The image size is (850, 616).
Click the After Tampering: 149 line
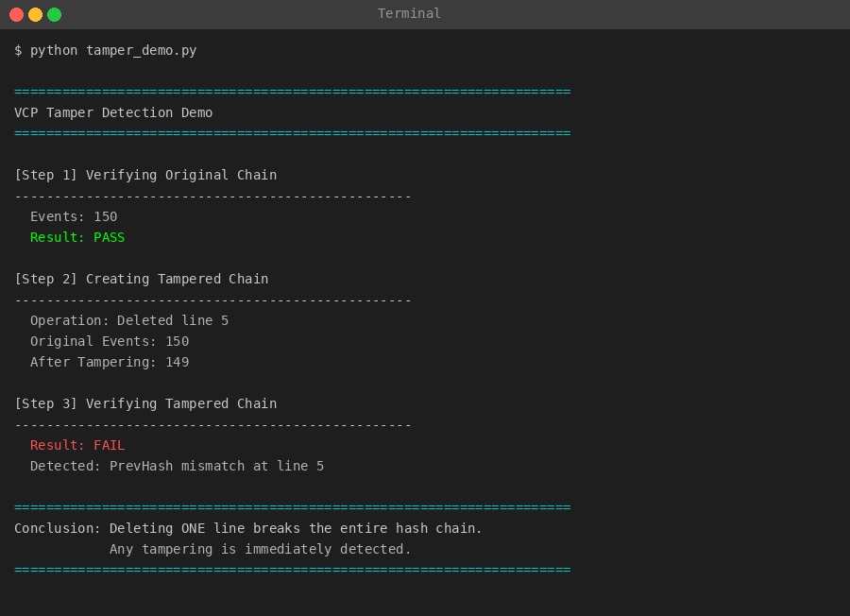click(x=110, y=362)
